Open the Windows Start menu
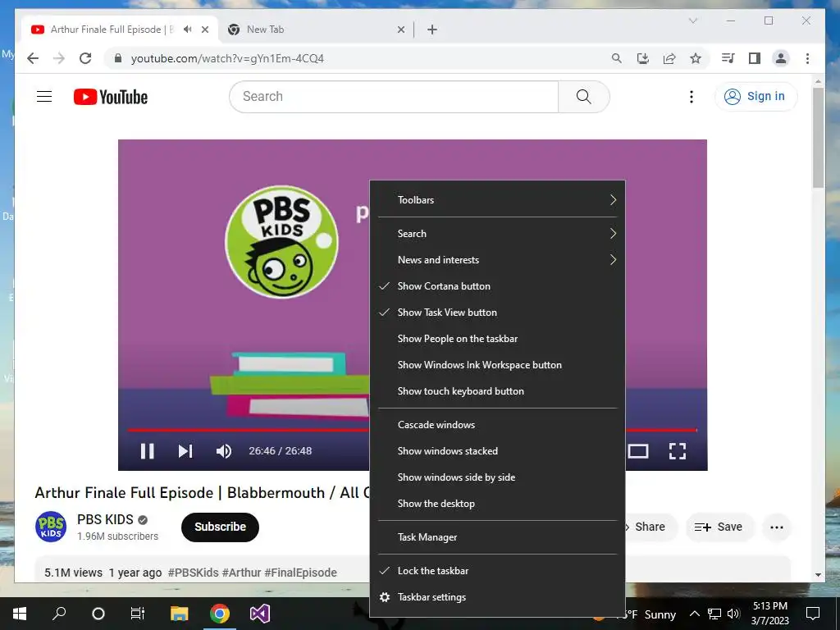The width and height of the screenshot is (840, 630). [20, 614]
